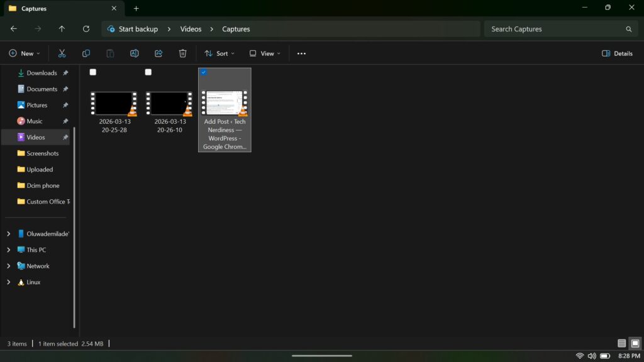Refresh the Captures folder view

click(86, 28)
